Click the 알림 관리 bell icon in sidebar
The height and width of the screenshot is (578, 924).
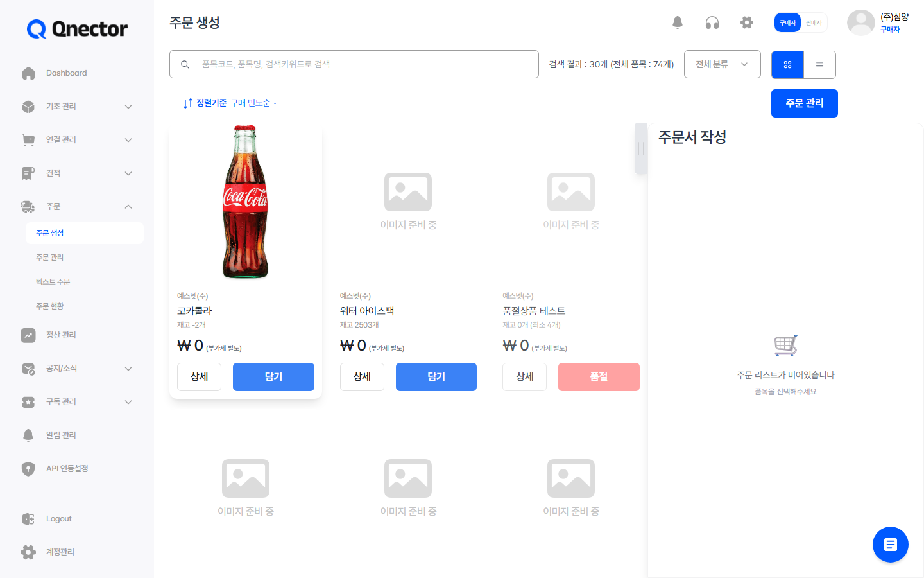click(28, 435)
